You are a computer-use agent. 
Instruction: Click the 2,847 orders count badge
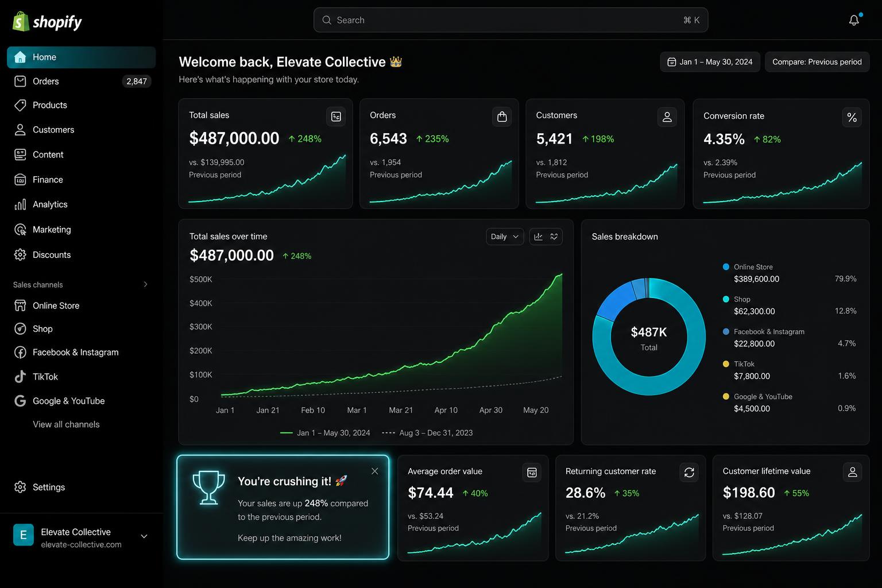(137, 81)
